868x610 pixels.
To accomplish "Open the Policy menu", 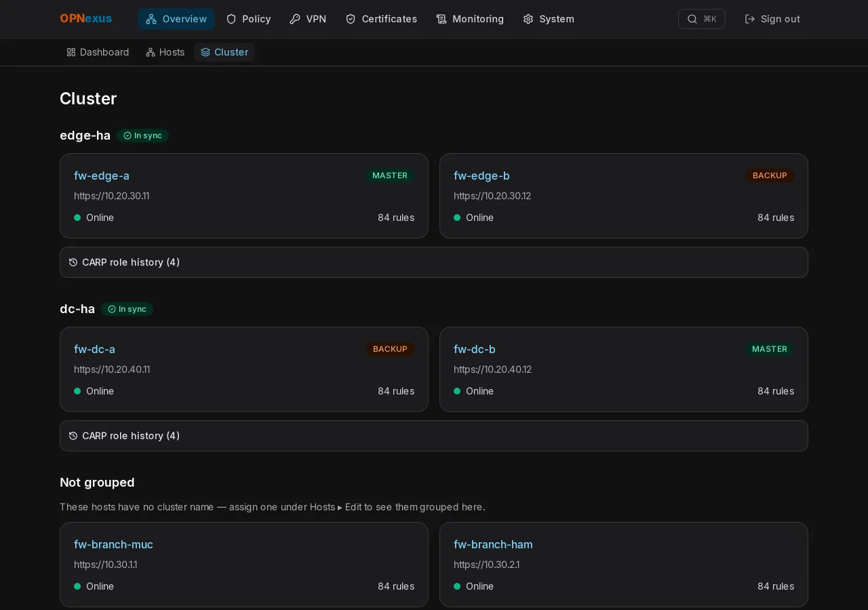I will click(248, 19).
